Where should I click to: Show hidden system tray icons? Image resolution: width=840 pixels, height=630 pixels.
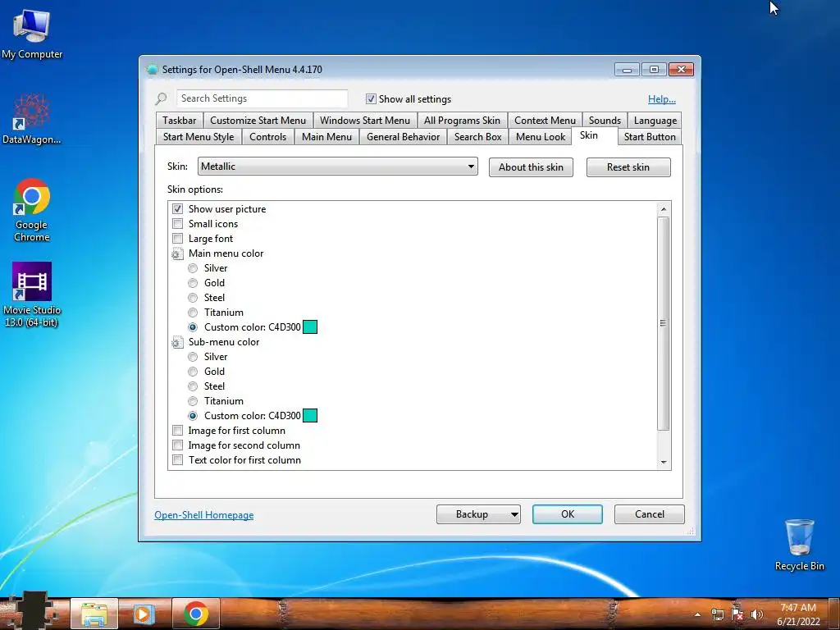tap(697, 614)
